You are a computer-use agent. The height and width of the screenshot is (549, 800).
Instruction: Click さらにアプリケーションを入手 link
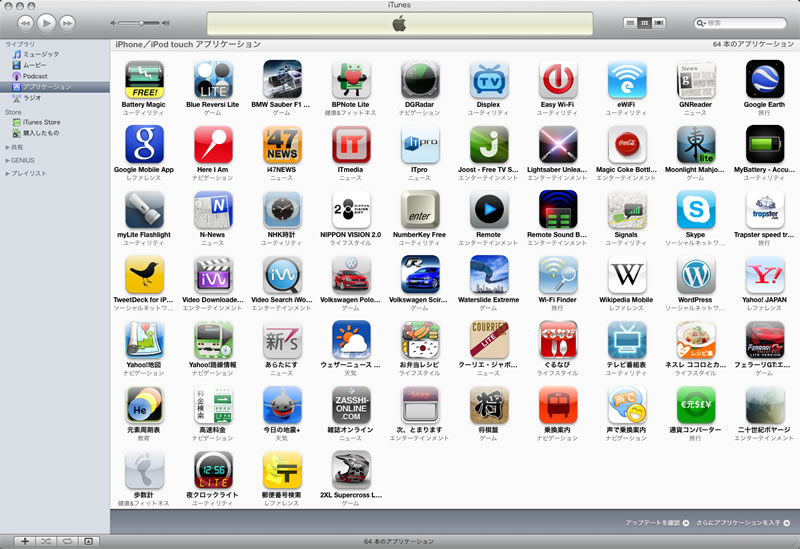[743, 523]
